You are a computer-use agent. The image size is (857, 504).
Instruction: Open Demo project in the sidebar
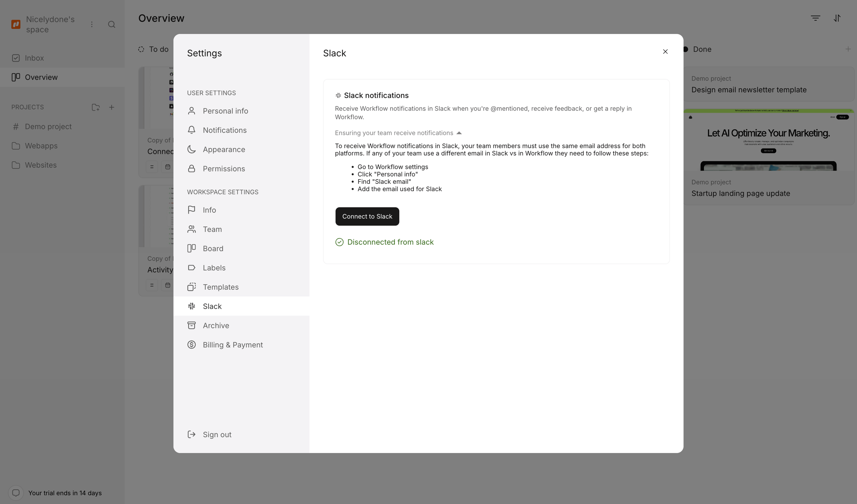[62, 127]
